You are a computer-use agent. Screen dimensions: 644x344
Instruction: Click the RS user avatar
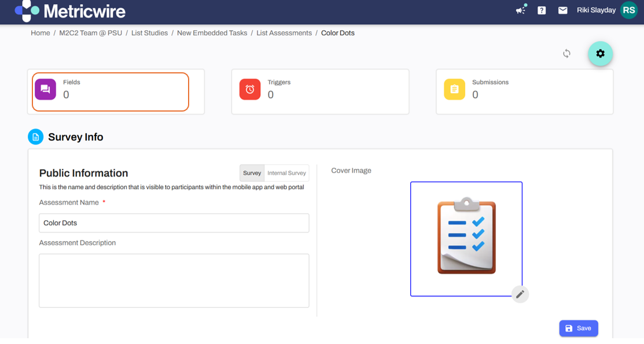[629, 10]
